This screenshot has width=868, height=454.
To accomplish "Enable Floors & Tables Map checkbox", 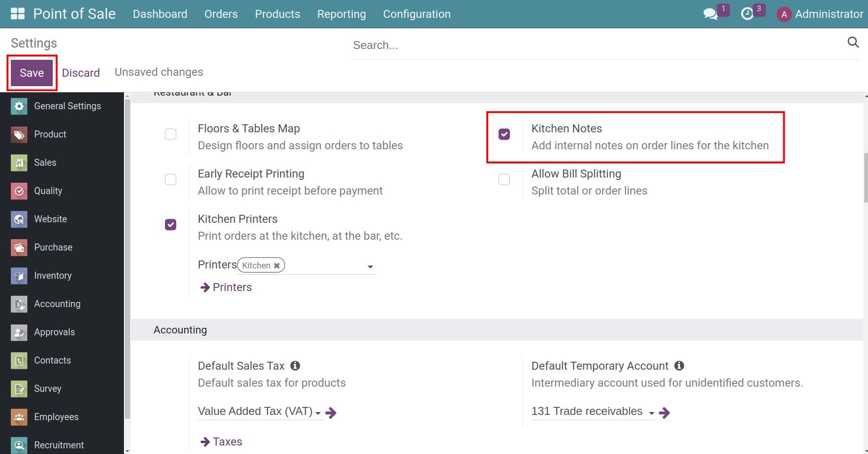I will tap(171, 134).
